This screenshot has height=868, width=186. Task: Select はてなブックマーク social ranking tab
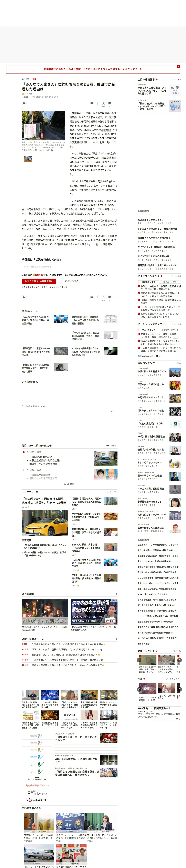(170, 330)
